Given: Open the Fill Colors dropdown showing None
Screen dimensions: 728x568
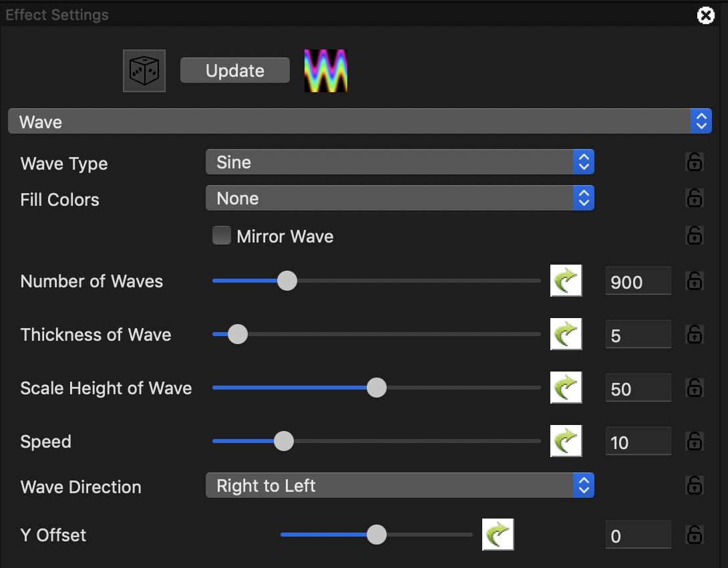Looking at the screenshot, I should (399, 198).
